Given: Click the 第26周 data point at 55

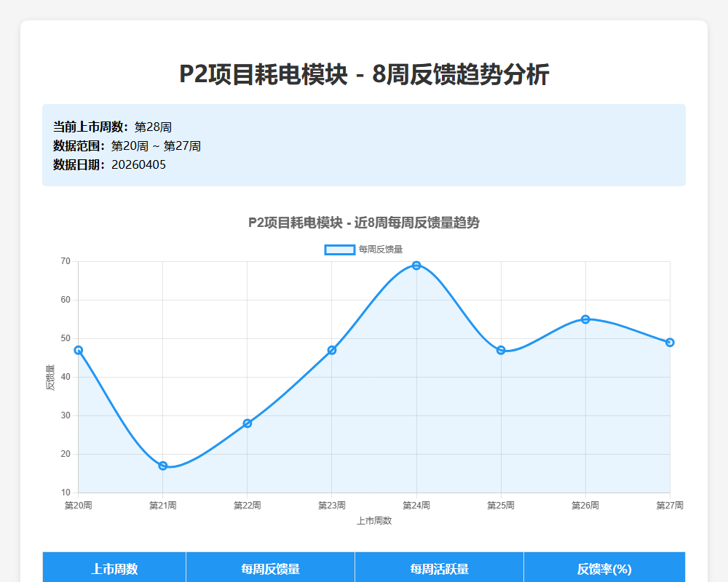Looking at the screenshot, I should (585, 319).
